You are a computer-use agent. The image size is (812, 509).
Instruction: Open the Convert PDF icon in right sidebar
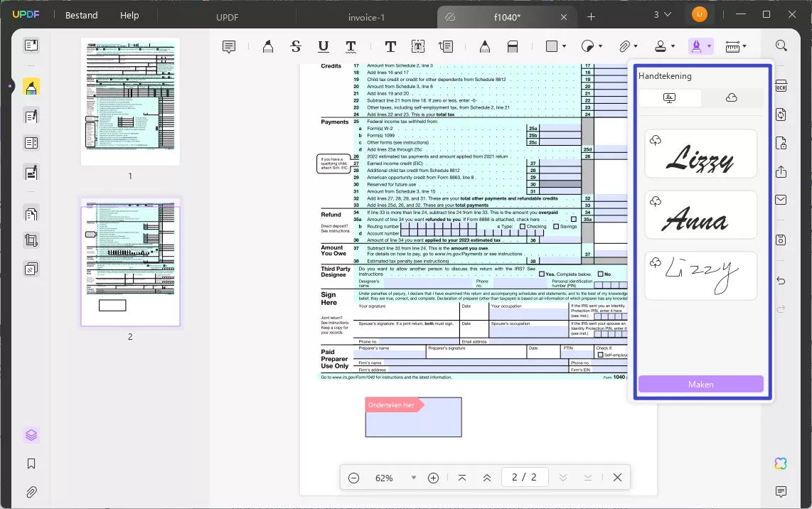781,114
